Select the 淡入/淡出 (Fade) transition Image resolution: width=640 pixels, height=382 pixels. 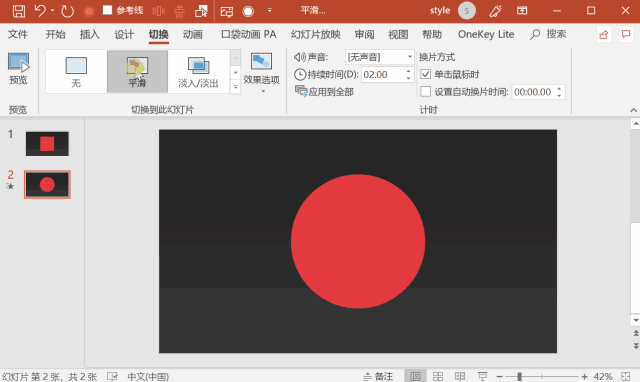point(198,72)
